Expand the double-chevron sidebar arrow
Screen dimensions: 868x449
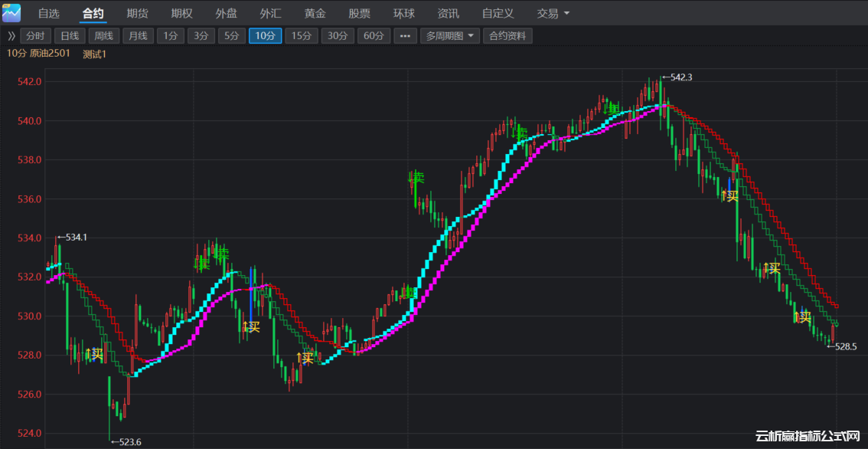[11, 36]
